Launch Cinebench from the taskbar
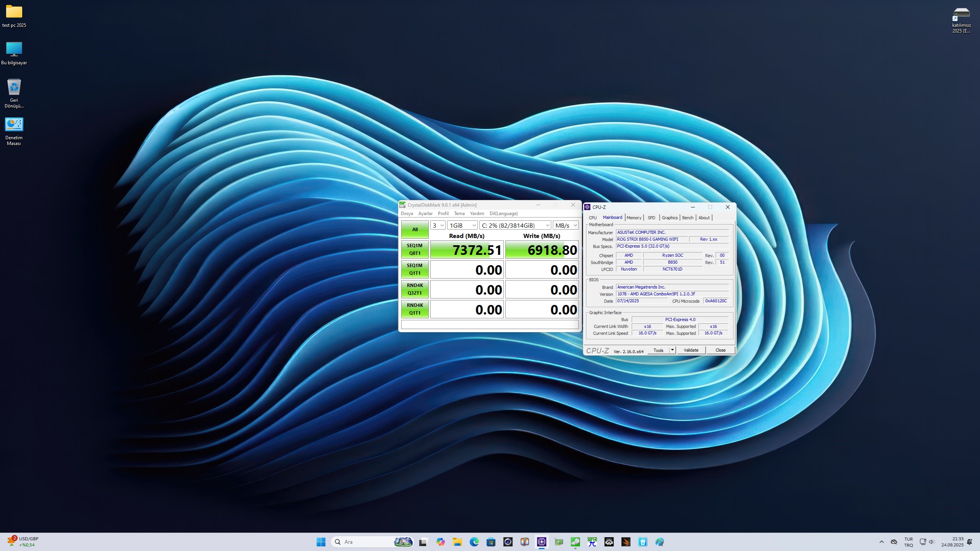Screen dimensions: 980x551 pyautogui.click(x=508, y=542)
